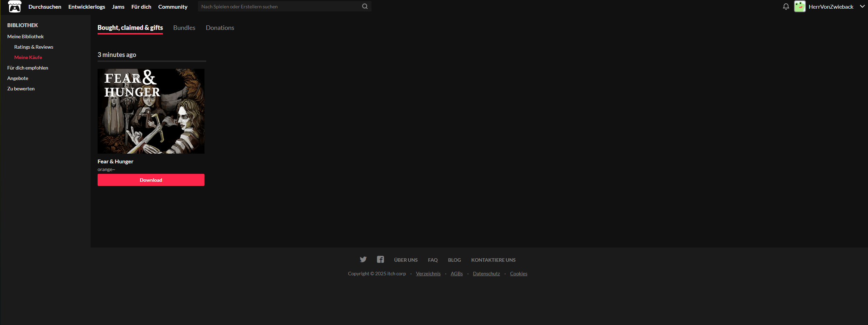Open the Facebook icon in footer

pos(381,259)
